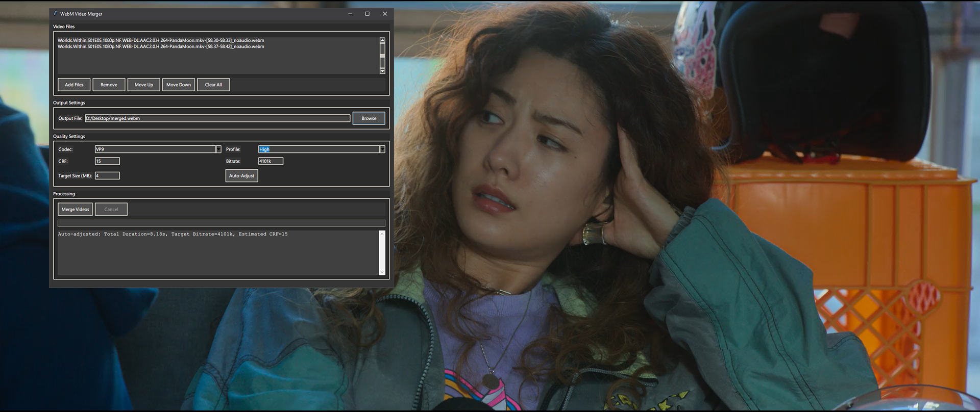Click the Add Files button
Image resolution: width=980 pixels, height=412 pixels.
(74, 85)
